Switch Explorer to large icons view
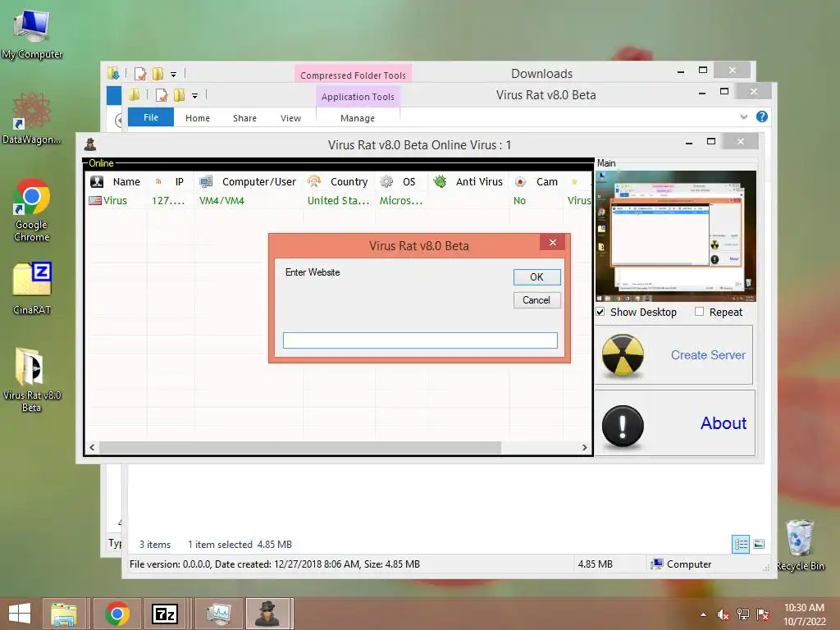The height and width of the screenshot is (630, 840). [759, 545]
